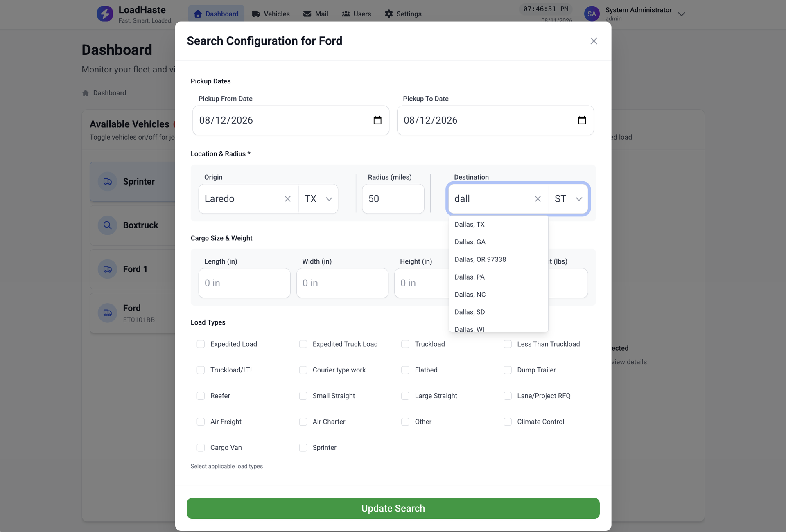Click the SA user avatar

pos(592,14)
